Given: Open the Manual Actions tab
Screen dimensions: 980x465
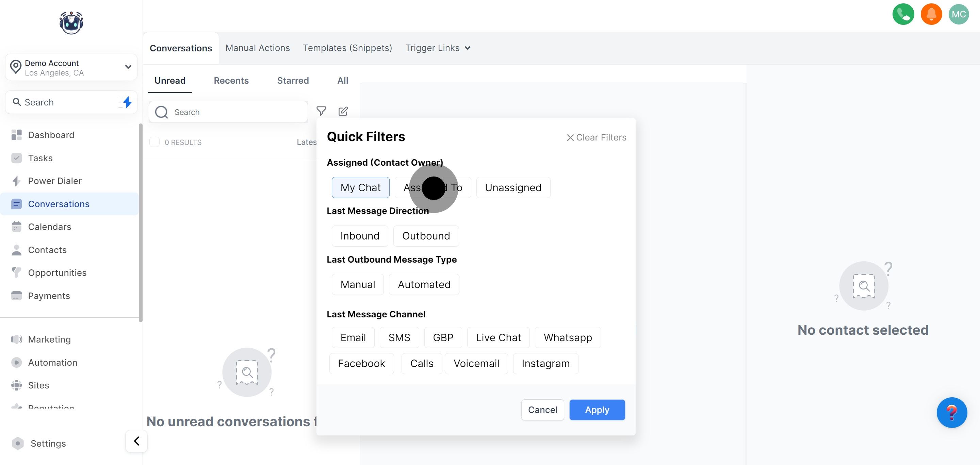Looking at the screenshot, I should 258,48.
